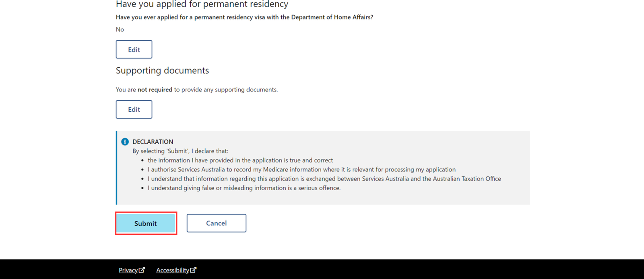This screenshot has height=279, width=644.
Task: Edit the permanent residency answer
Action: click(x=134, y=49)
